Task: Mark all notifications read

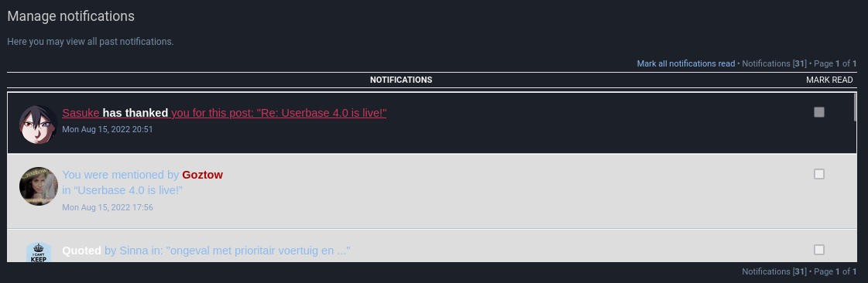Action: coord(686,63)
